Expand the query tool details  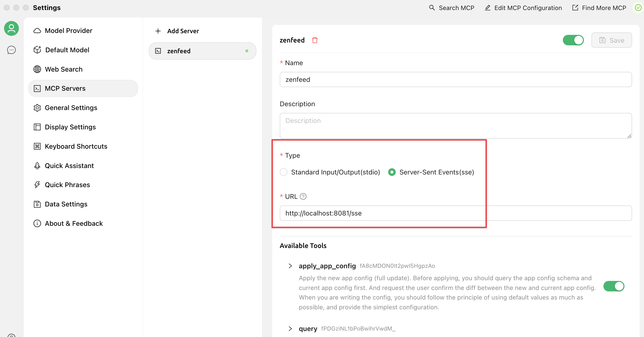290,328
